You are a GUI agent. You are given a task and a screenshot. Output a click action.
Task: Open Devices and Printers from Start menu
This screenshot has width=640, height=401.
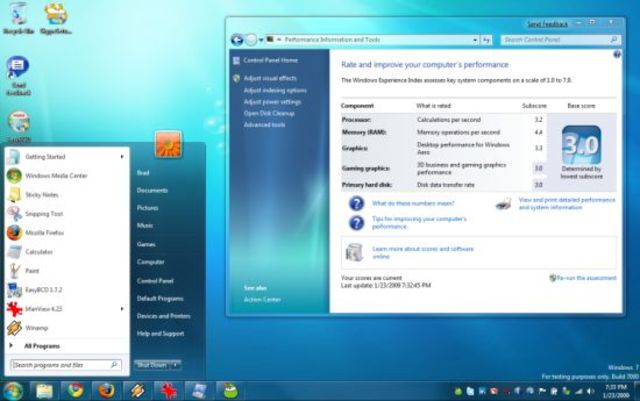click(164, 316)
